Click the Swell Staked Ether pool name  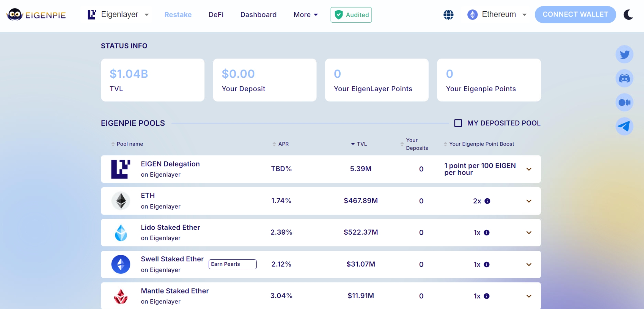(x=172, y=259)
